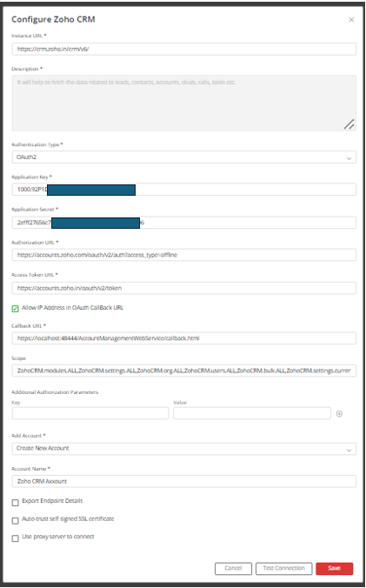Click the Configure Zoho CRM title
366x588 pixels.
coord(53,19)
